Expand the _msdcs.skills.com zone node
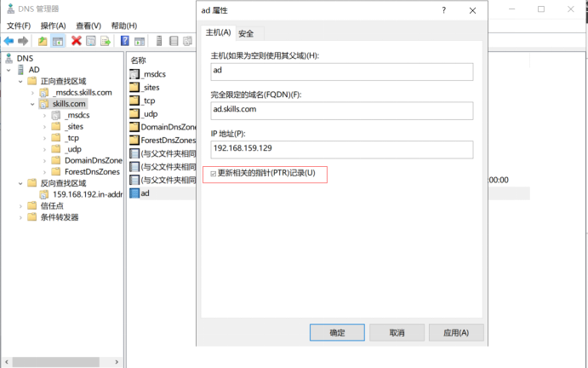Screen dimensions: 588x368 pos(32,93)
